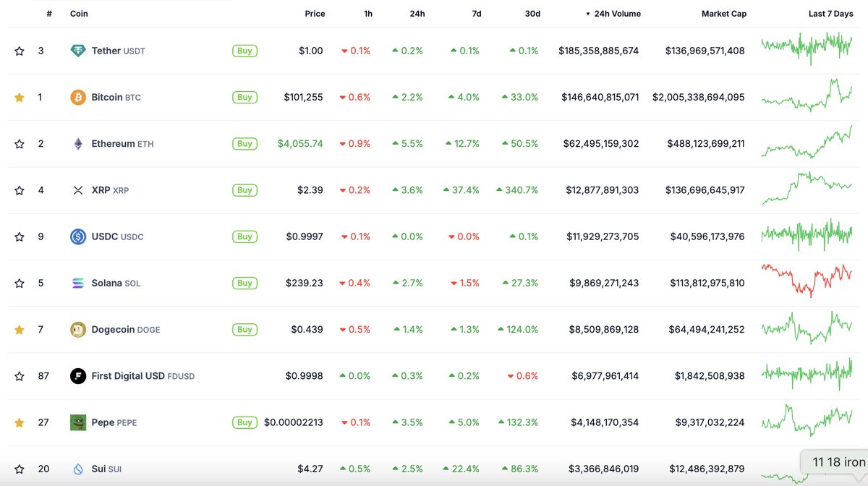Image resolution: width=868 pixels, height=486 pixels.
Task: Click Buy button for Solana
Action: pyautogui.click(x=244, y=283)
